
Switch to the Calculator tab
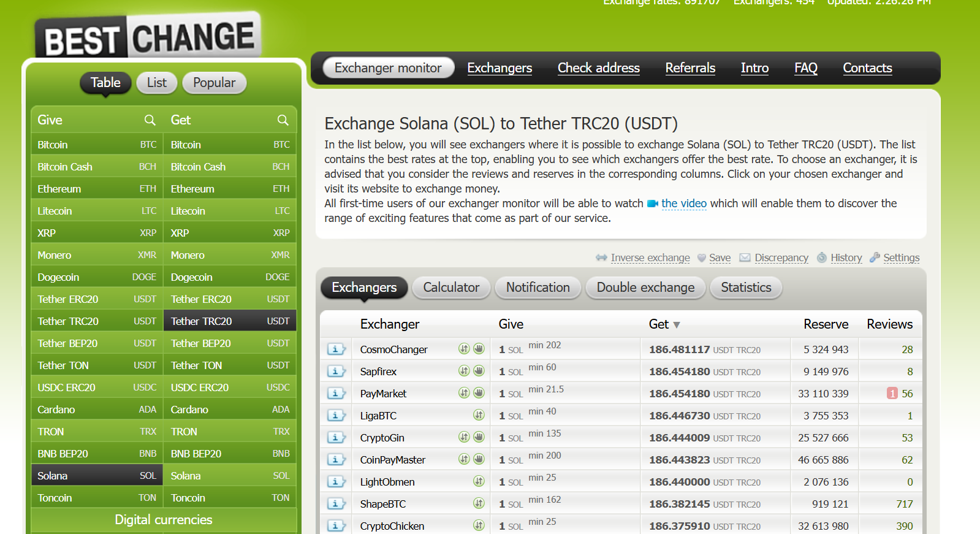tap(451, 288)
